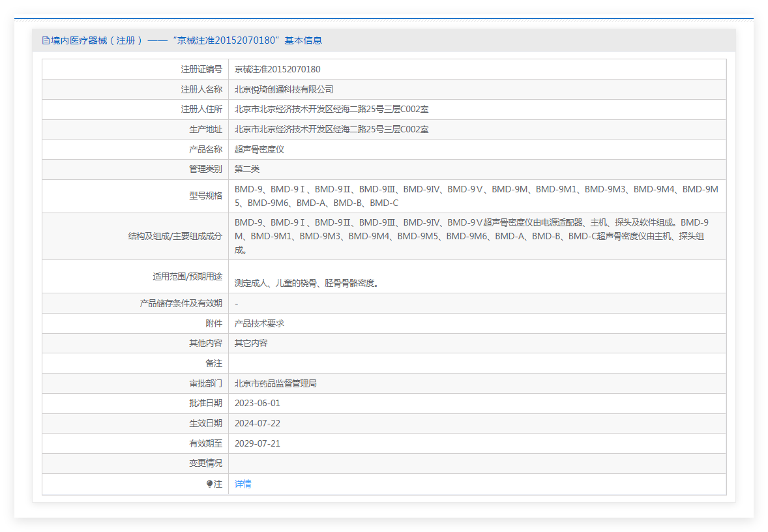Click the 结构及组成 composition description text
This screenshot has height=532, width=768.
pyautogui.click(x=471, y=236)
